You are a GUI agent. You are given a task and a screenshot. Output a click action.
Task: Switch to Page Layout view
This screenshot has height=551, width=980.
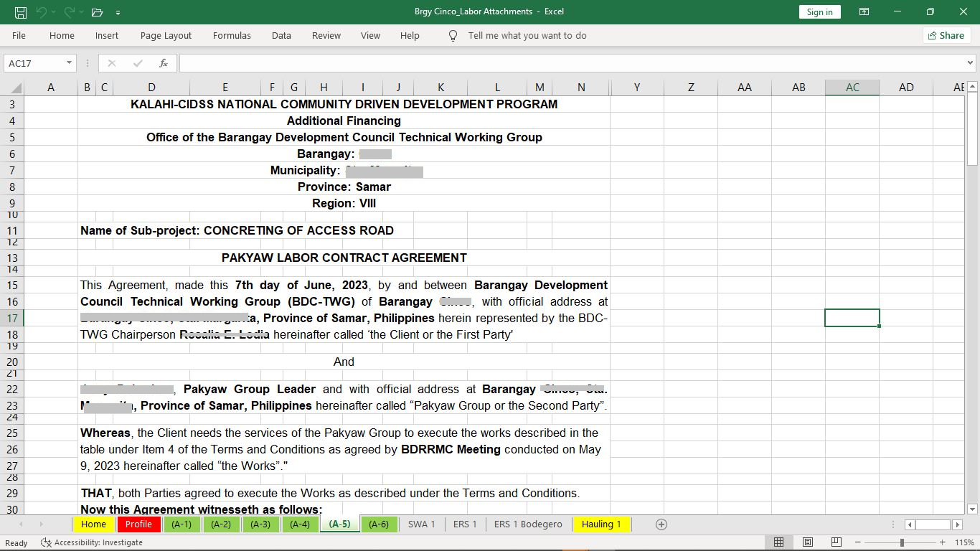coord(808,542)
